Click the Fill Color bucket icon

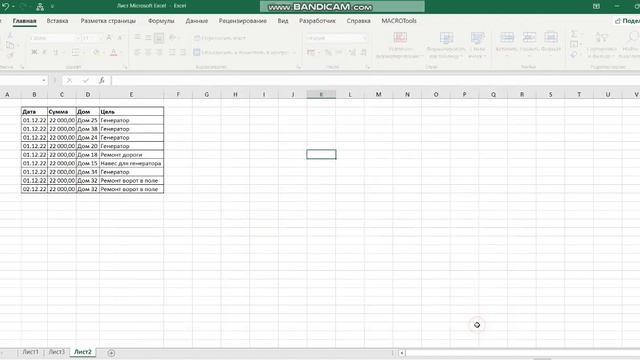click(x=96, y=52)
